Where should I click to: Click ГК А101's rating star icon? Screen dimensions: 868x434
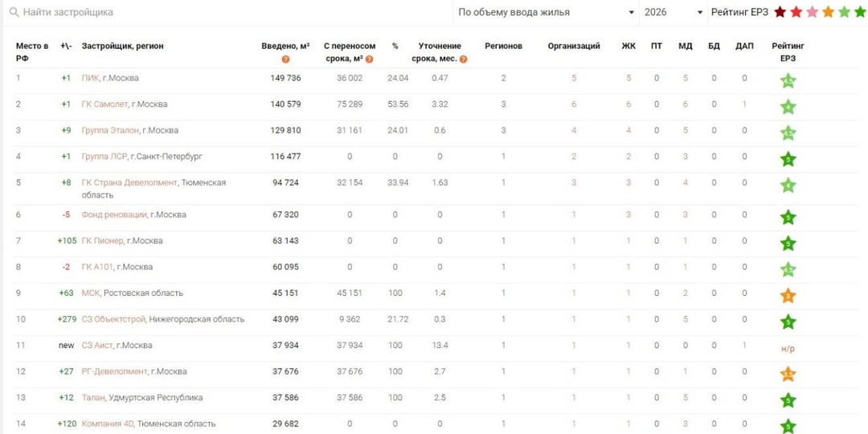[x=788, y=269]
